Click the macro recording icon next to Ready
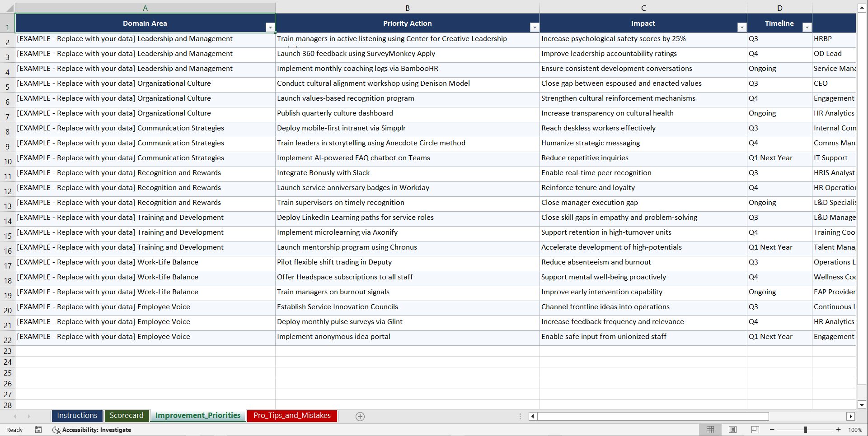 tap(38, 430)
